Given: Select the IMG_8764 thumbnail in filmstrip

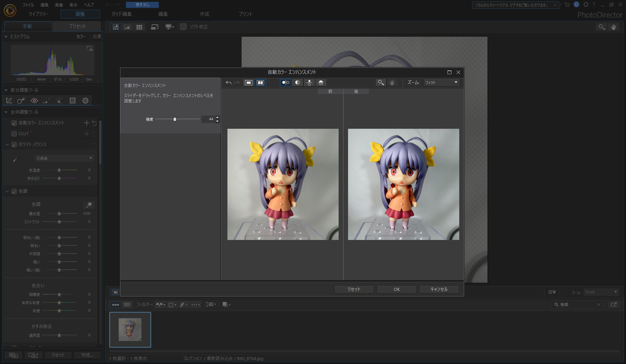Looking at the screenshot, I should 130,330.
